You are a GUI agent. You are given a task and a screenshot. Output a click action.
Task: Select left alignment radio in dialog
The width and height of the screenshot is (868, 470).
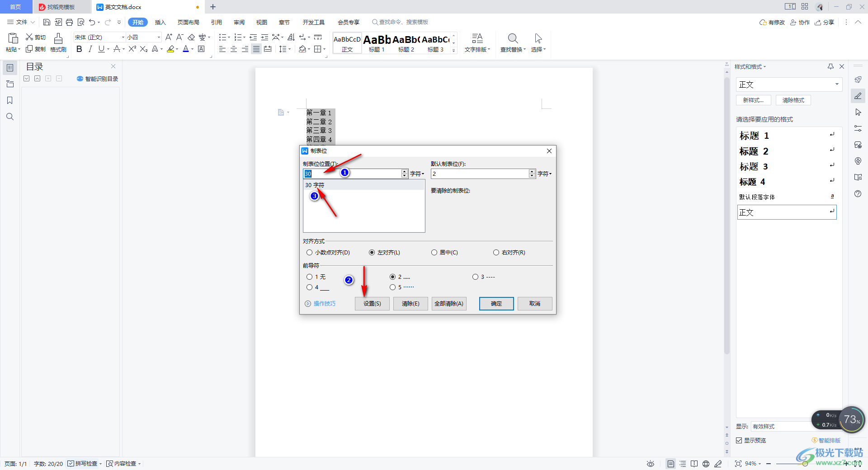tap(372, 253)
